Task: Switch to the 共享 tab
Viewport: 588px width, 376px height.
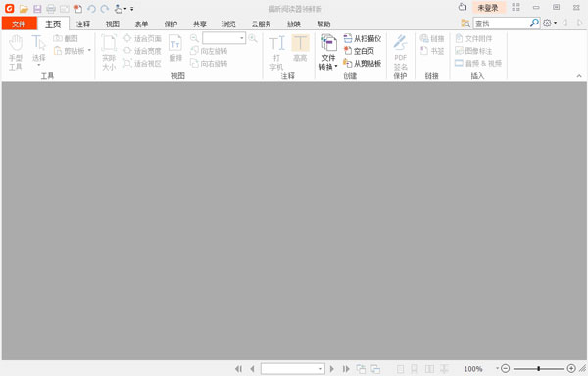Action: pyautogui.click(x=200, y=23)
